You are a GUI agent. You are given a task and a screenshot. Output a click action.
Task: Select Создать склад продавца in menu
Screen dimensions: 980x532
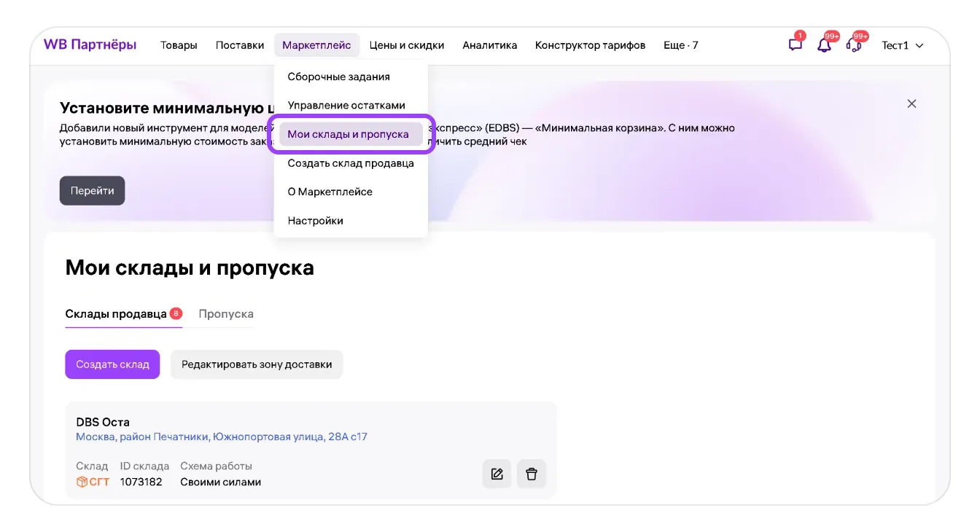pos(351,163)
